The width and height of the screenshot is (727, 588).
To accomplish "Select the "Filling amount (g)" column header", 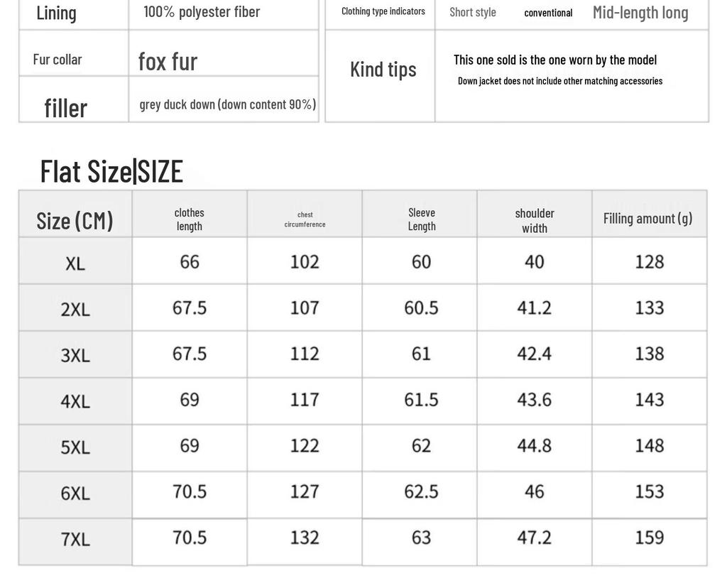I will point(647,218).
